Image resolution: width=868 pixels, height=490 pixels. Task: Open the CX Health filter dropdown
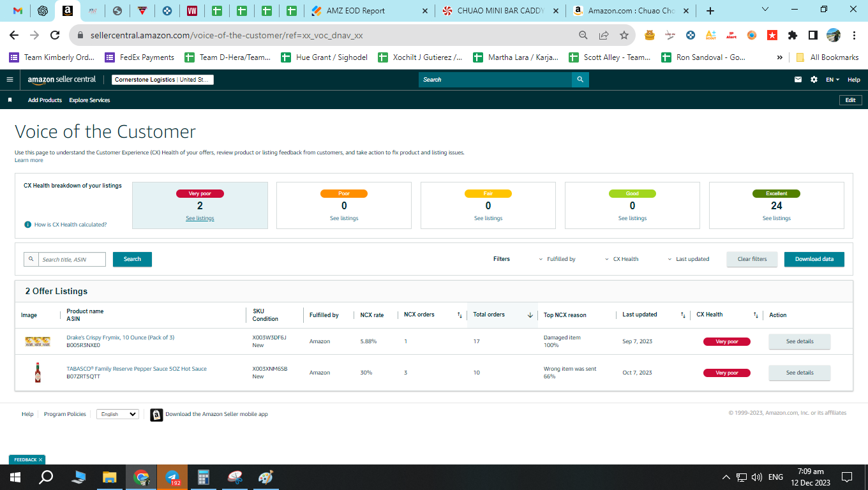pos(622,259)
